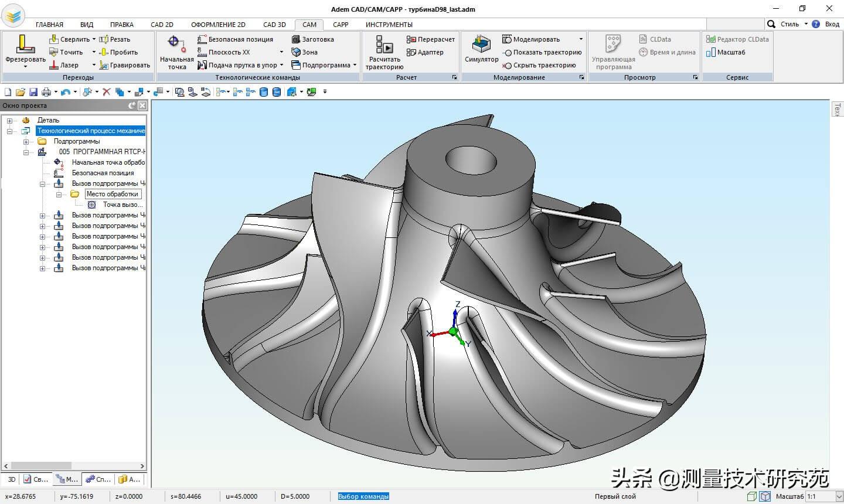
Task: Collapse the Технологический процесс node
Action: pyautogui.click(x=9, y=131)
